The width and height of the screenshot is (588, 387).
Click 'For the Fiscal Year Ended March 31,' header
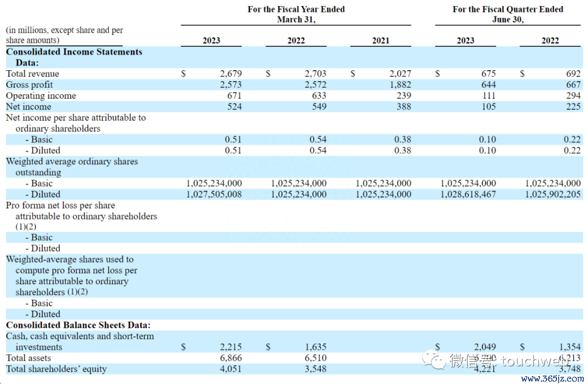coord(296,14)
